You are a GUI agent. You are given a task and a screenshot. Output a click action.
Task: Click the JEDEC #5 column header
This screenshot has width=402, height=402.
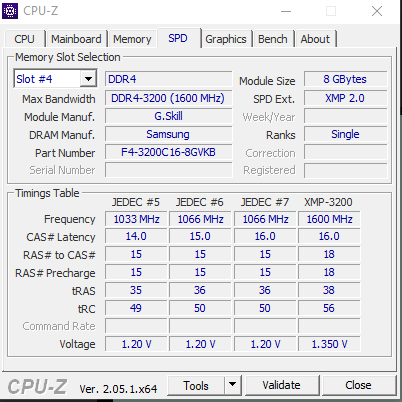tap(136, 202)
